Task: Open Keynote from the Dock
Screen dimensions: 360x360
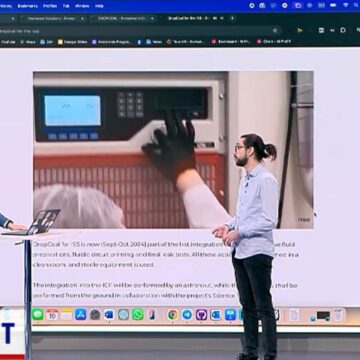Action: point(230,314)
